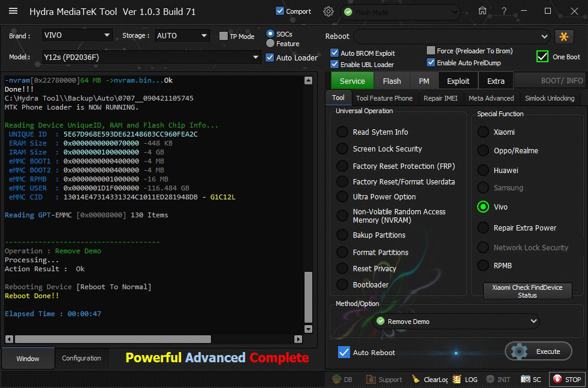Toggle Enable Auto PrelDump checkbox
The image size is (588, 388).
click(x=431, y=62)
